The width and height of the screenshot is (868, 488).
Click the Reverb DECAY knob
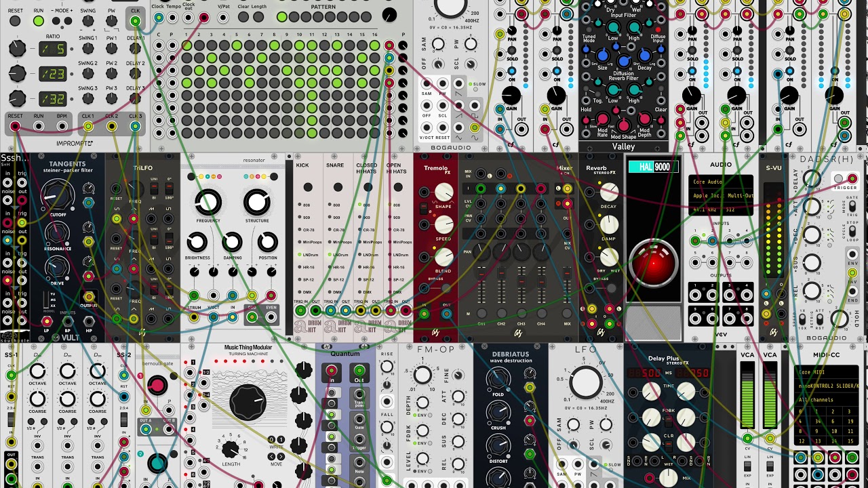click(x=609, y=192)
